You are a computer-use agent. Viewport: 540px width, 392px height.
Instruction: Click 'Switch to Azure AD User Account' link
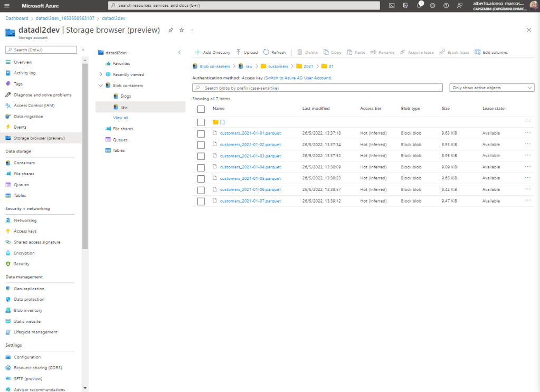coord(298,78)
